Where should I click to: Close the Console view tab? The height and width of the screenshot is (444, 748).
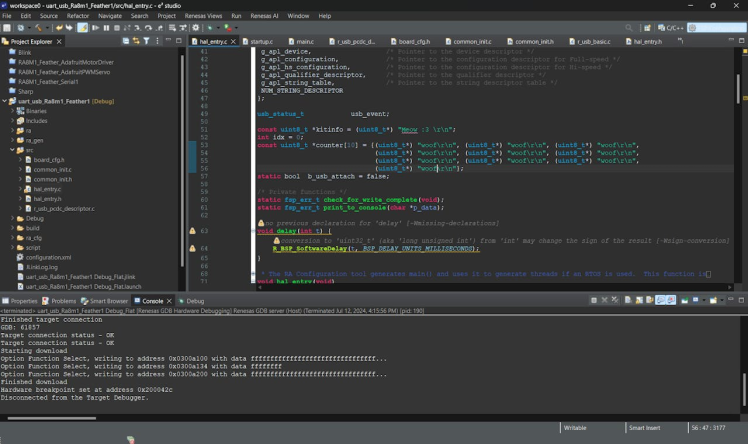coord(170,300)
